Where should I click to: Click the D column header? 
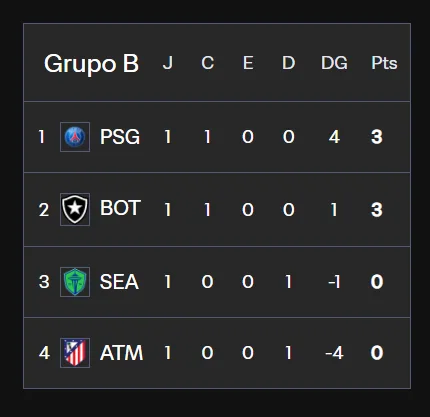[288, 63]
